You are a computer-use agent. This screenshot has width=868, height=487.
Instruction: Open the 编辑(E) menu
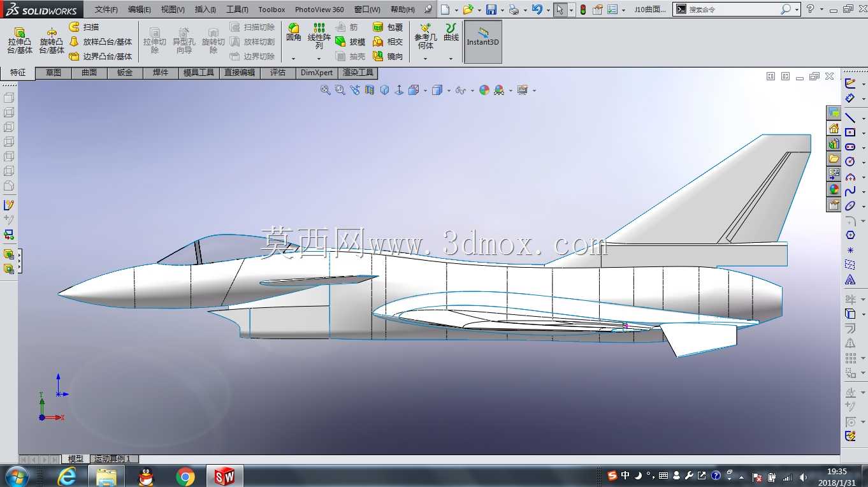(x=140, y=10)
